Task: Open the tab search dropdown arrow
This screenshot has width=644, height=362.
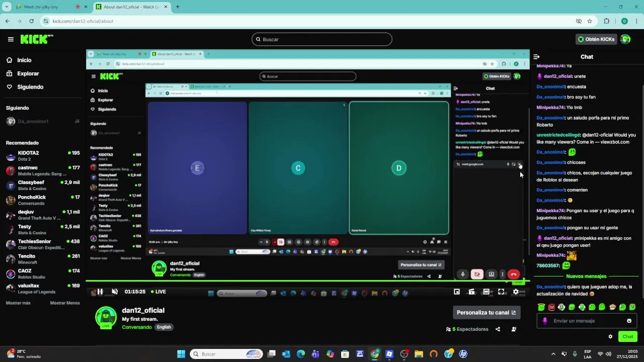Action: point(7,7)
